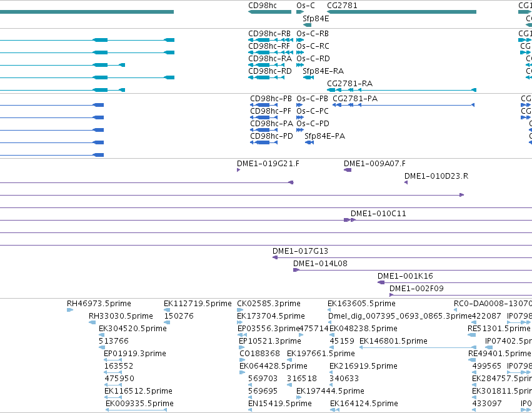Open BAC end DME1-009A07.F
The width and height of the screenshot is (532, 413).
(374, 164)
